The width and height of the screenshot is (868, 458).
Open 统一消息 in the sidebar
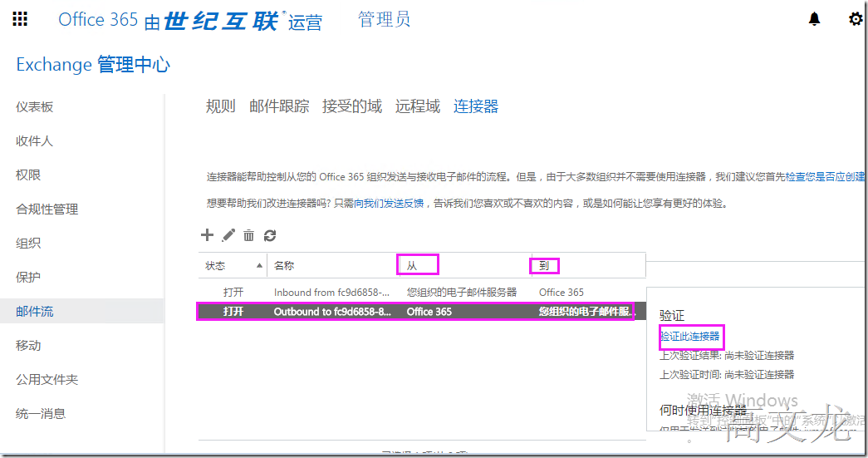(41, 414)
